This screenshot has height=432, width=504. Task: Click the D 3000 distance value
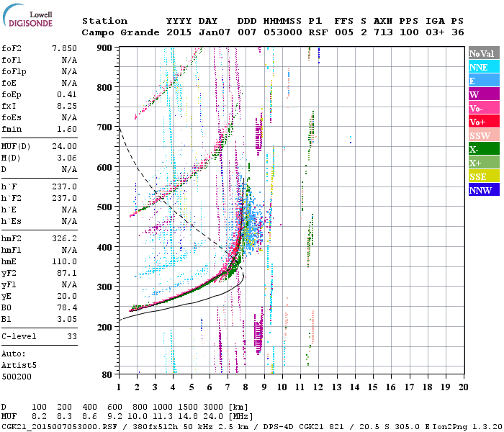213,408
